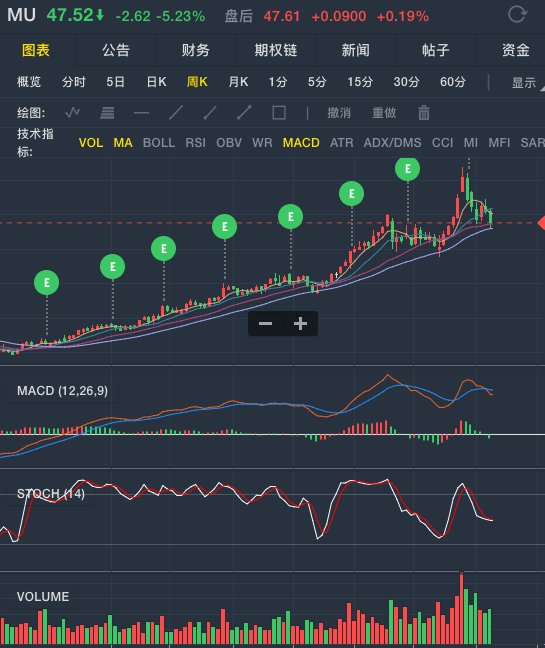
Task: Click the refresh icon at top right
Action: [517, 14]
